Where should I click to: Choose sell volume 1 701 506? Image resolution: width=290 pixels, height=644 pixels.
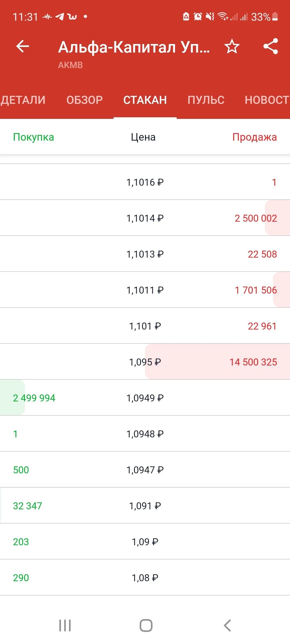(256, 290)
